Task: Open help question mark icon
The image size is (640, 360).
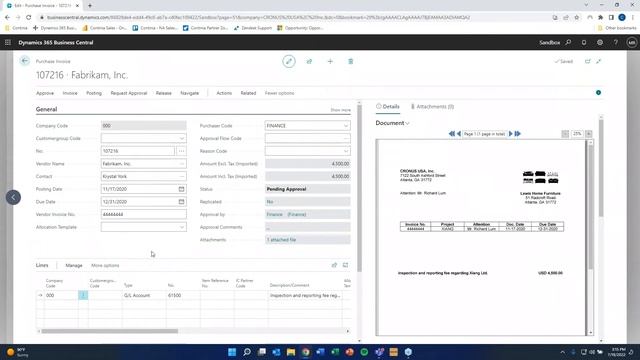Action: [616, 42]
